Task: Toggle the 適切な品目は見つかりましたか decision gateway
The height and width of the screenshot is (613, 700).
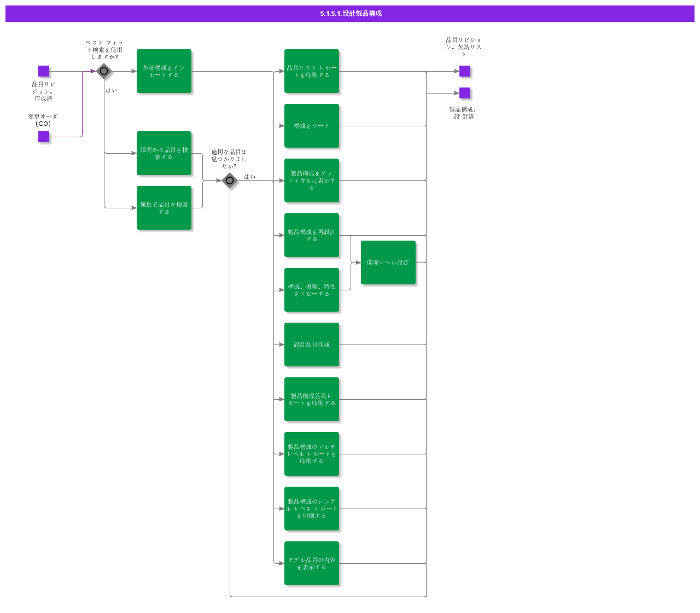Action: 230,180
